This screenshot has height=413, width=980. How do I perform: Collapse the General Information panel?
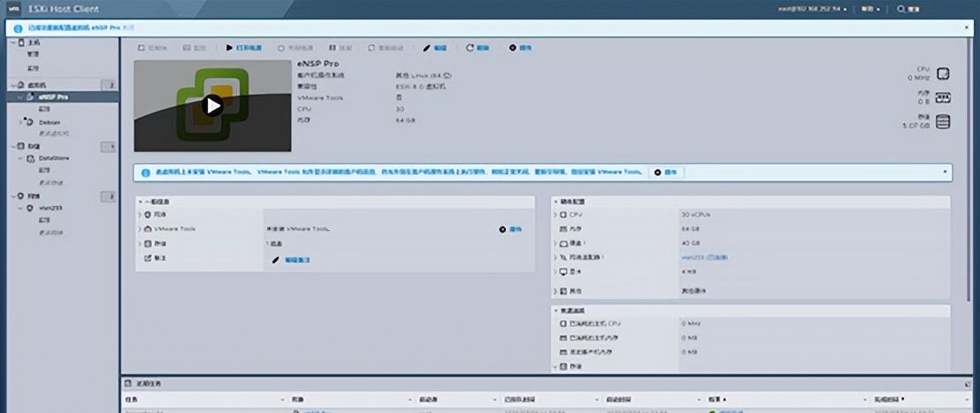[140, 202]
